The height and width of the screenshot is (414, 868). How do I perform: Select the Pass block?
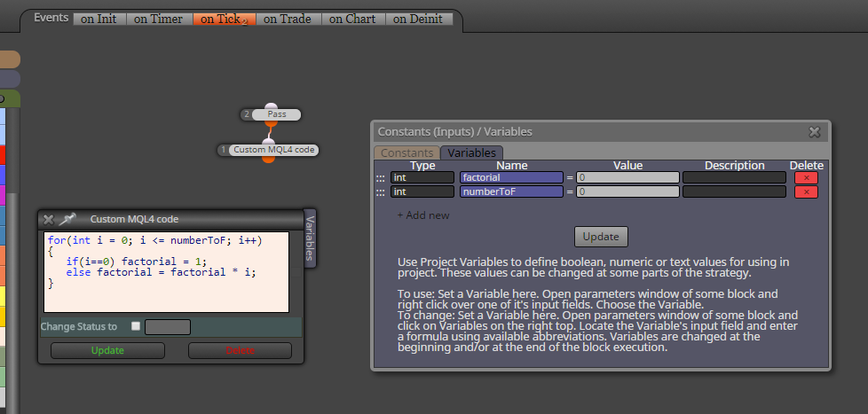276,114
